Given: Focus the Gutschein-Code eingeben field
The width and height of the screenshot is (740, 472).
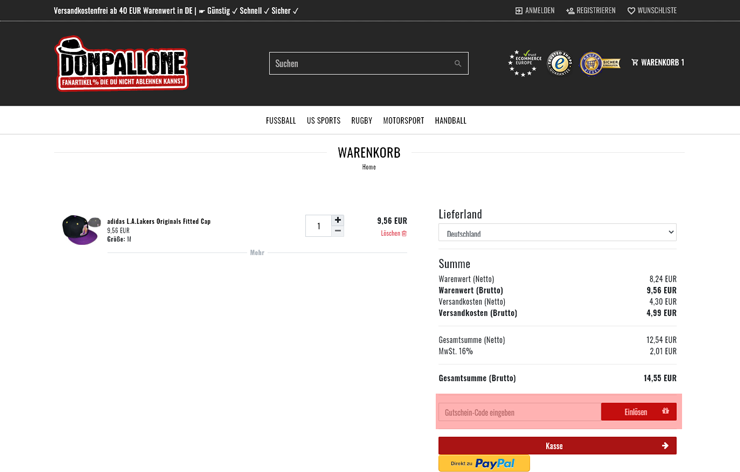Looking at the screenshot, I should (x=520, y=412).
